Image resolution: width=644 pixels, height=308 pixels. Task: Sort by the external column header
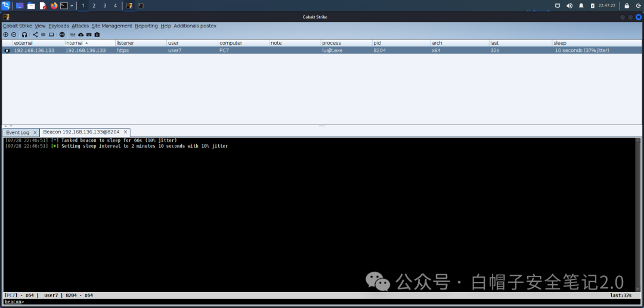(38, 43)
